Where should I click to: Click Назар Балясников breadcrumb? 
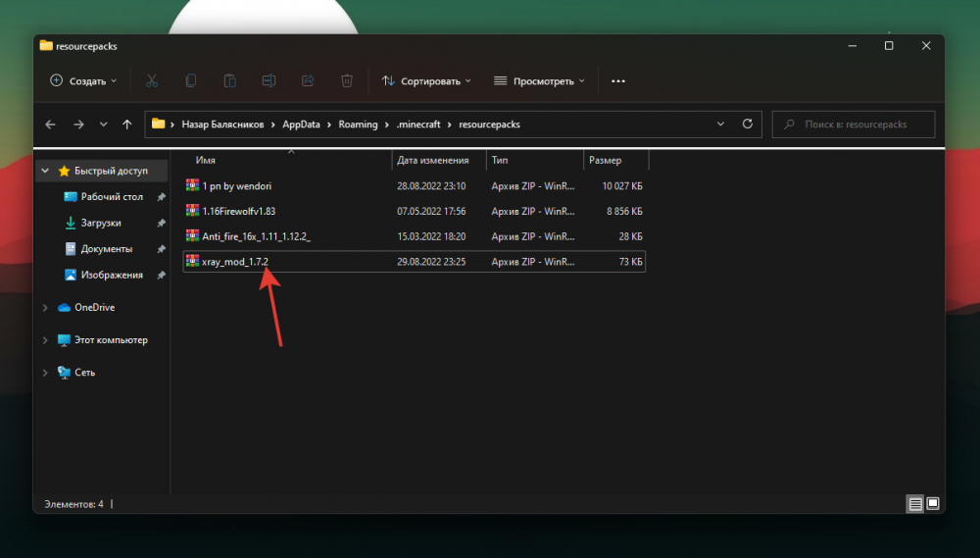click(x=223, y=125)
